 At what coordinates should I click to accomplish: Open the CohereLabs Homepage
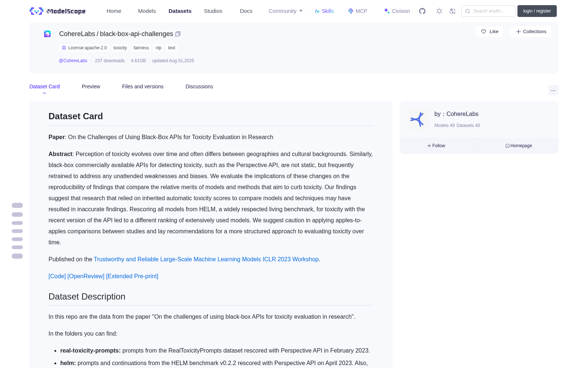point(519,146)
